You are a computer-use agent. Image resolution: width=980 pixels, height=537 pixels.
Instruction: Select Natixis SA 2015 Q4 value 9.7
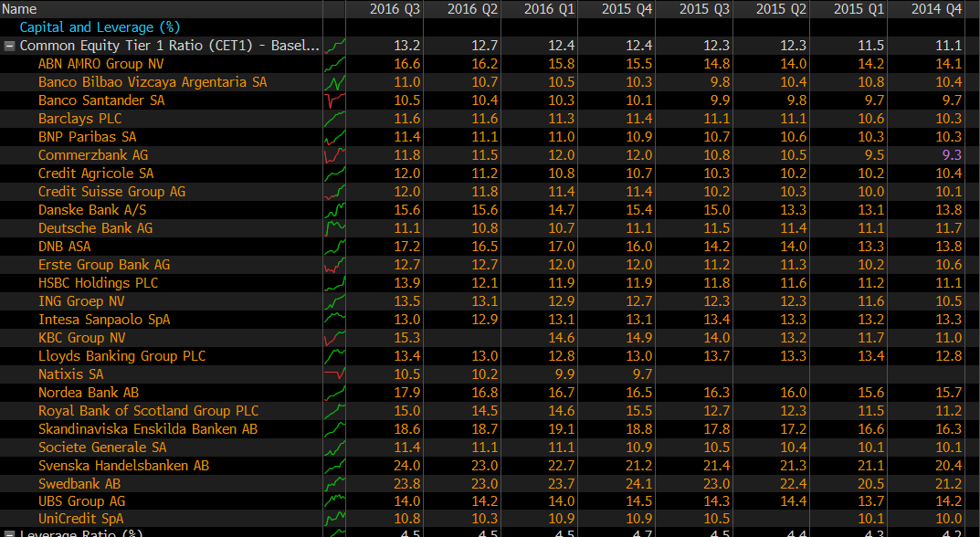tap(642, 374)
